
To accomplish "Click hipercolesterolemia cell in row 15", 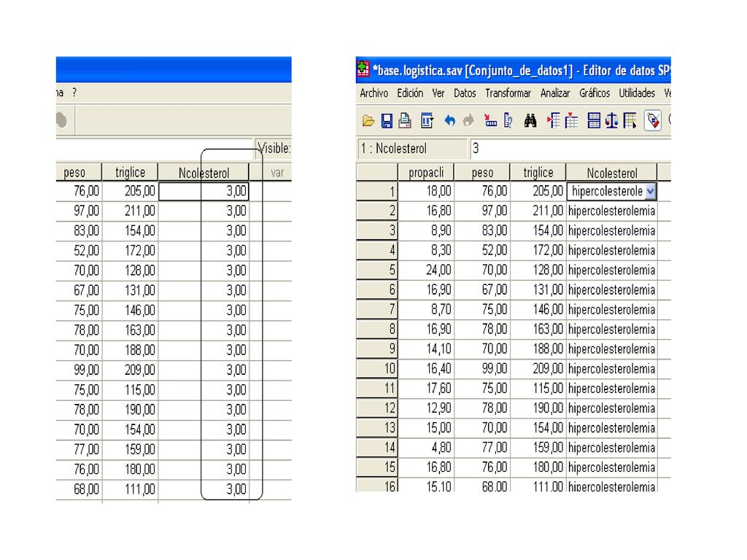I will click(x=612, y=467).
